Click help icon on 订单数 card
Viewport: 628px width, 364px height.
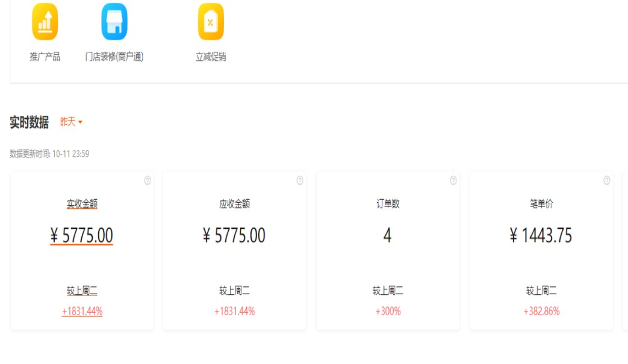click(x=453, y=180)
